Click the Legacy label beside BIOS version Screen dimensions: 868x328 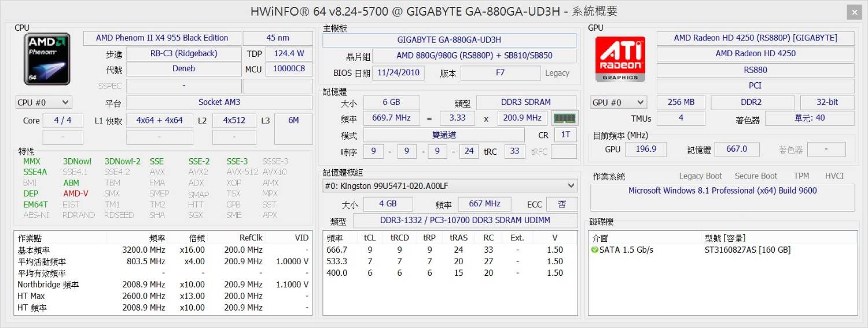557,74
